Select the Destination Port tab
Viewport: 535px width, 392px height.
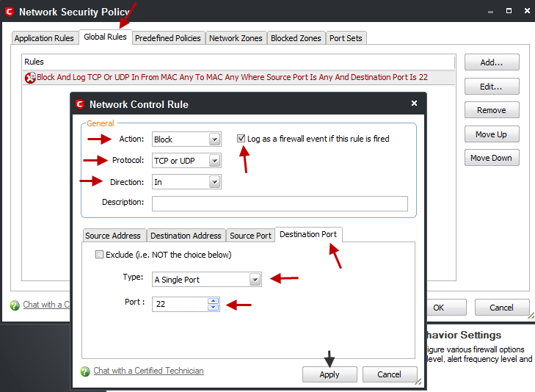pos(308,234)
